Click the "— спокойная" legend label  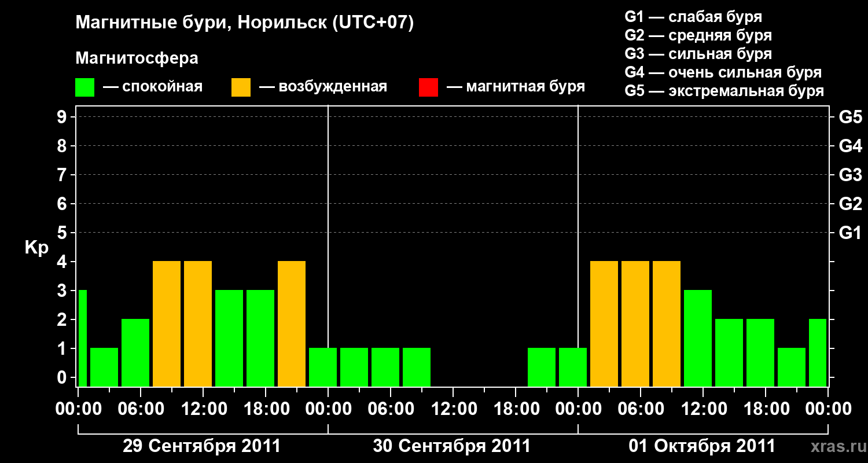[153, 87]
